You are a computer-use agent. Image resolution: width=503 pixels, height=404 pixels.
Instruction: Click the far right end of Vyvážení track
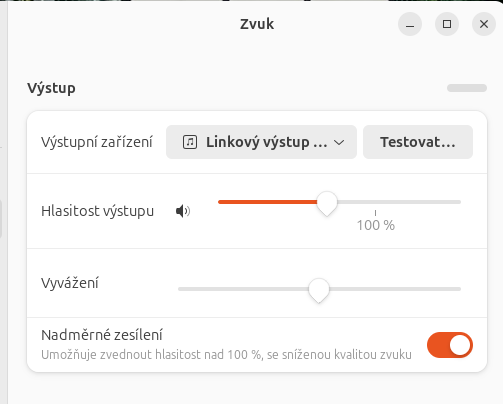click(459, 289)
